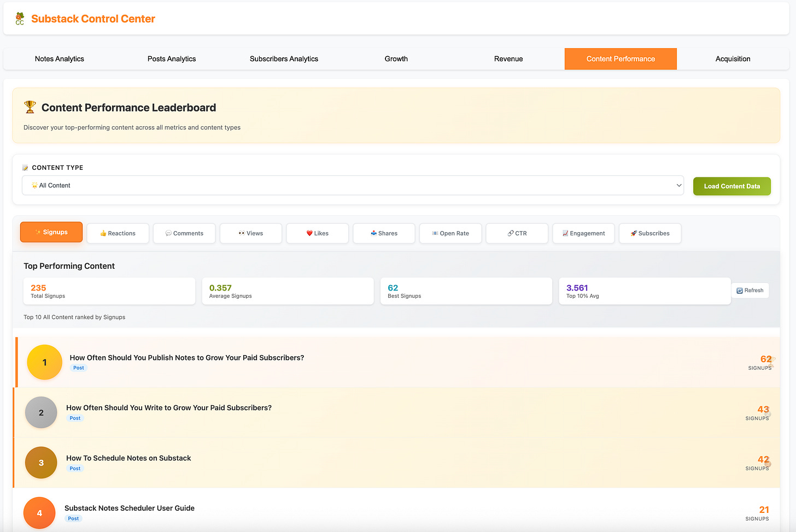Open the Acquisition tab
Viewport: 796px width, 532px height.
point(733,59)
